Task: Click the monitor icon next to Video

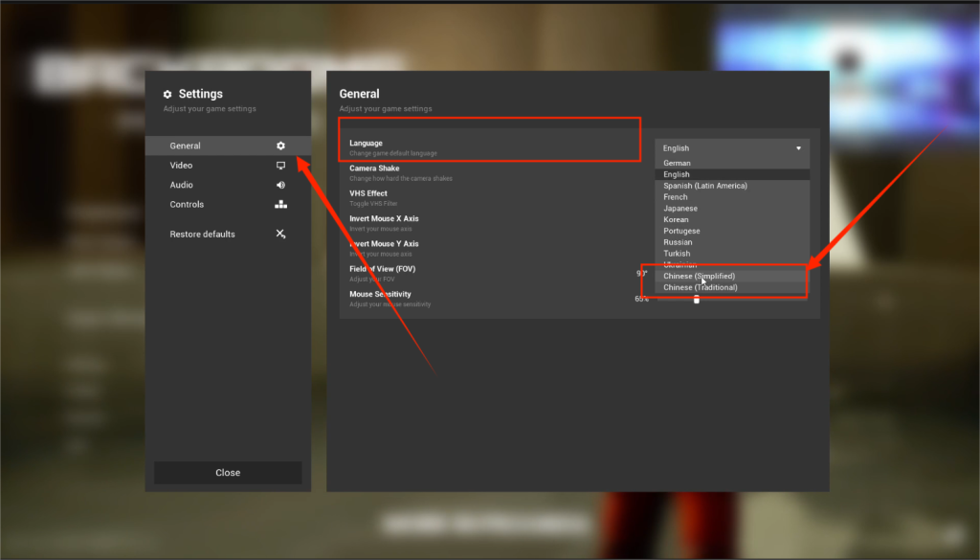Action: pyautogui.click(x=280, y=166)
